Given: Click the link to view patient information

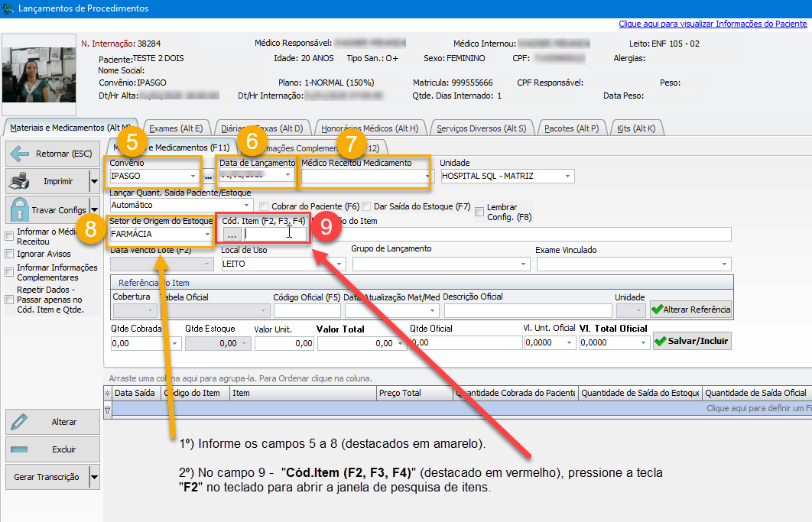Looking at the screenshot, I should point(712,24).
